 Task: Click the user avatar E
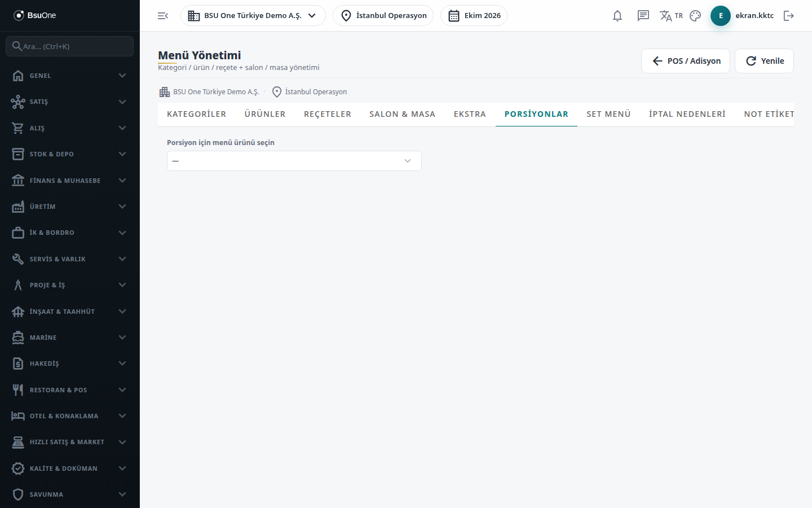click(721, 16)
